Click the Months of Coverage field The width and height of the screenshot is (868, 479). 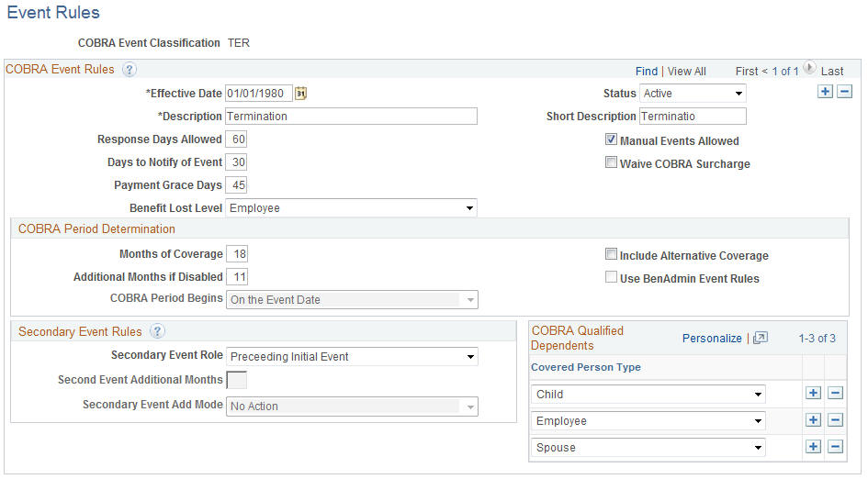coord(238,254)
